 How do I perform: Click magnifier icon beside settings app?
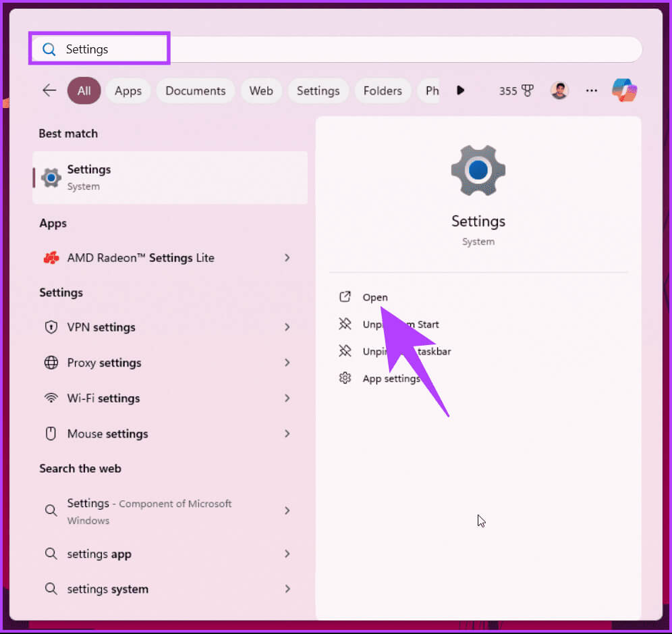coord(51,554)
